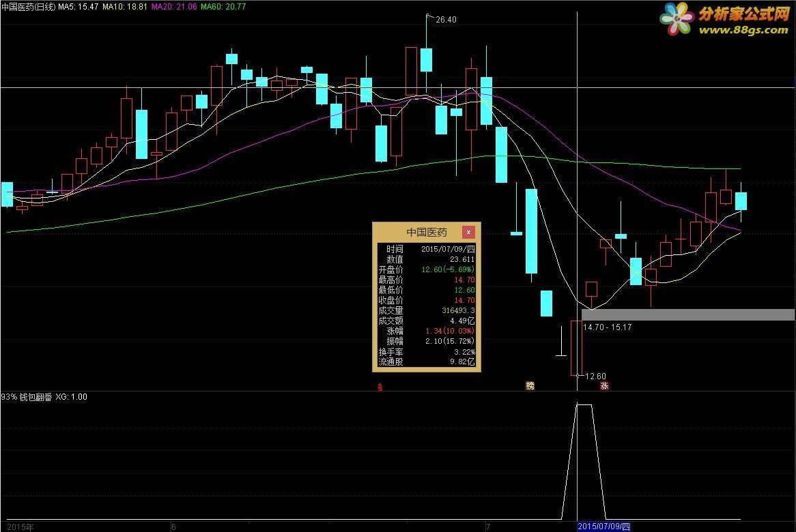The image size is (796, 532).
Task: Click the red $ marker under candles
Action: click(380, 387)
